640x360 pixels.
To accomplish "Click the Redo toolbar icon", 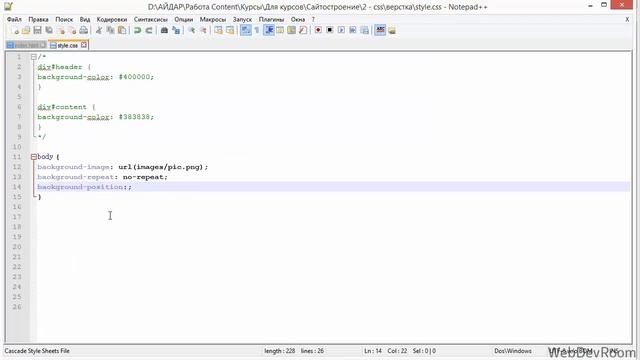I will [149, 30].
